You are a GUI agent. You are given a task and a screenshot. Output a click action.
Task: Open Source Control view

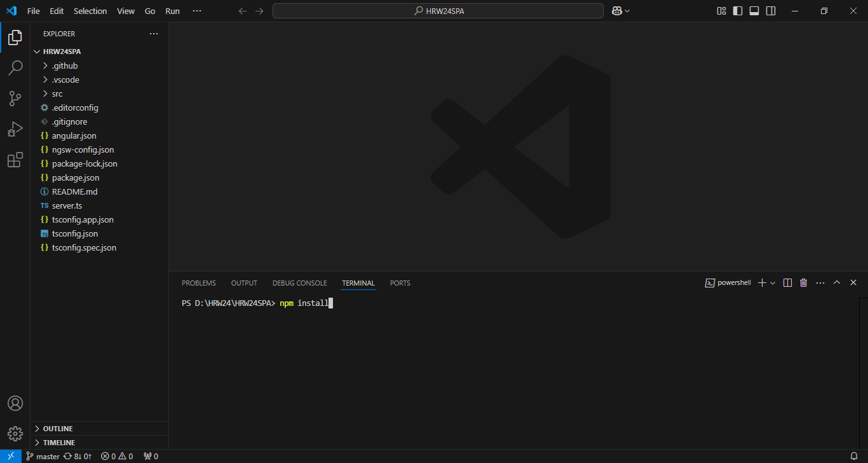coord(15,98)
